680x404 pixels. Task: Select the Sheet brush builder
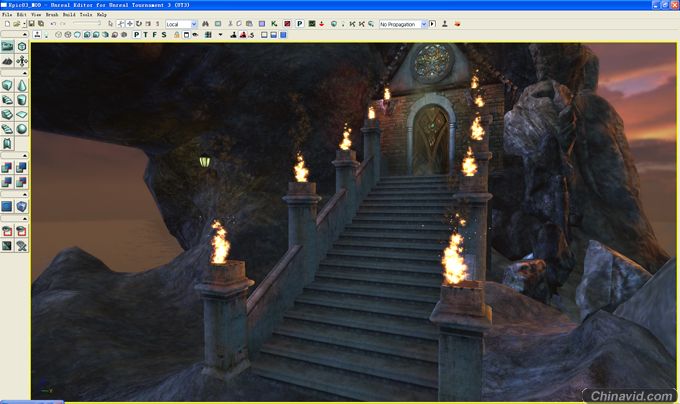22,114
